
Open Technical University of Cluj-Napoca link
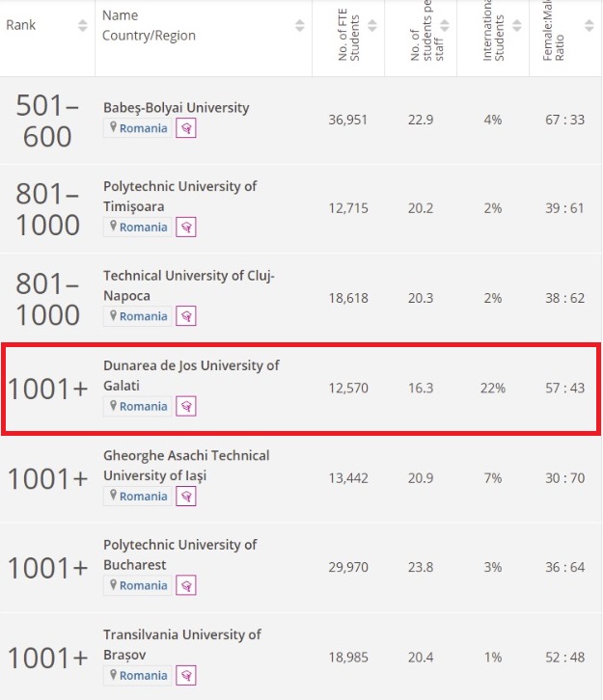point(189,285)
